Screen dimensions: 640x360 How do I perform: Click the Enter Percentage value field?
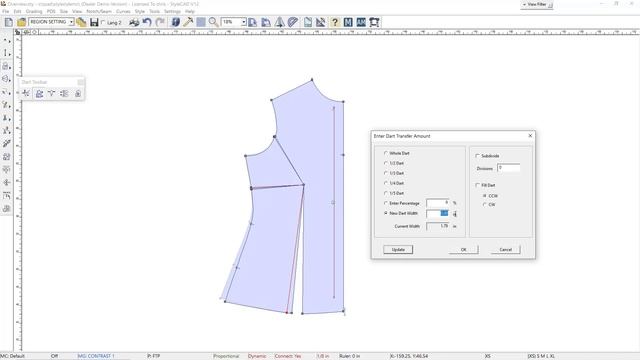(438, 203)
